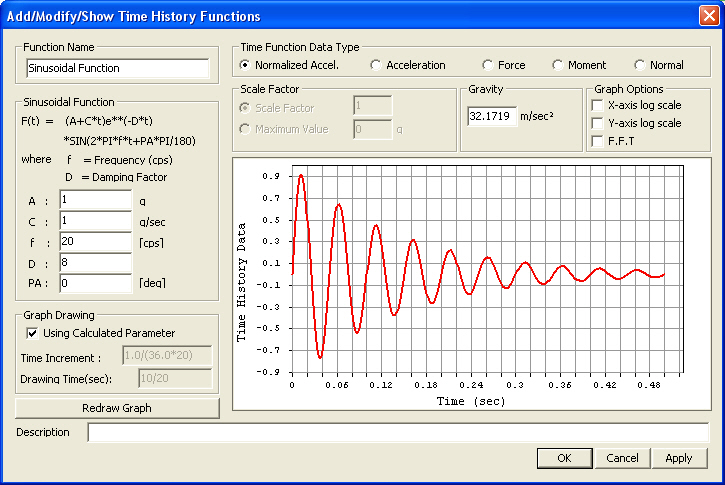This screenshot has height=485, width=725.
Task: Click the formula '(A+C*t)e**(-D*t)' text
Action: 109,121
